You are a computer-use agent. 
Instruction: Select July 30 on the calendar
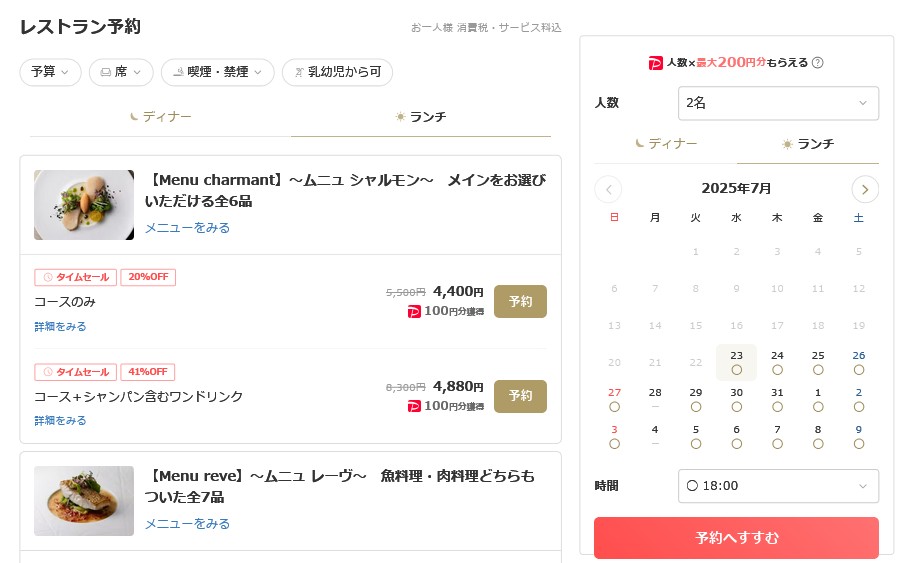736,399
